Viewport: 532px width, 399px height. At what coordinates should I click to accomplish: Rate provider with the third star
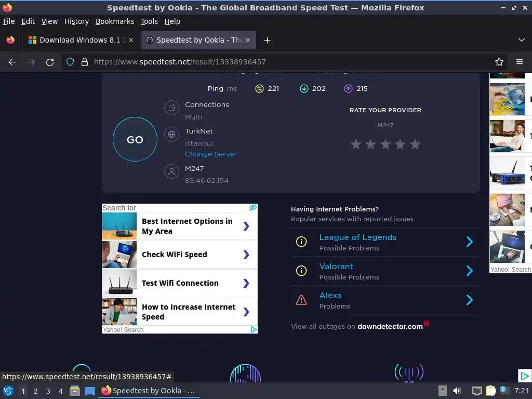click(x=385, y=144)
